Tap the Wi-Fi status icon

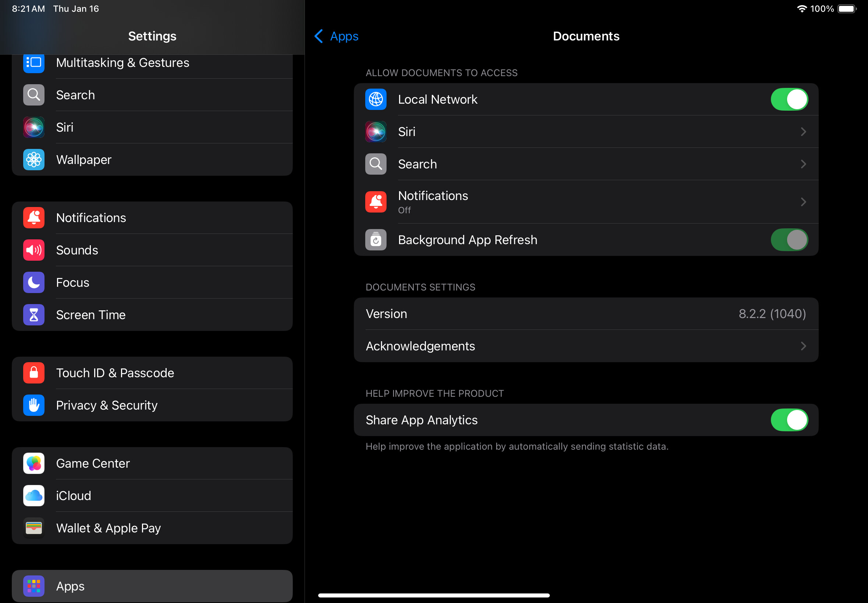click(801, 9)
